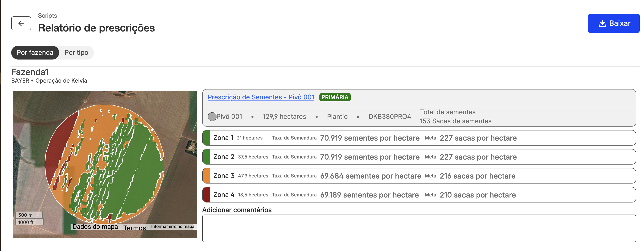
Task: Click the Scripts breadcrumb label
Action: (47, 16)
